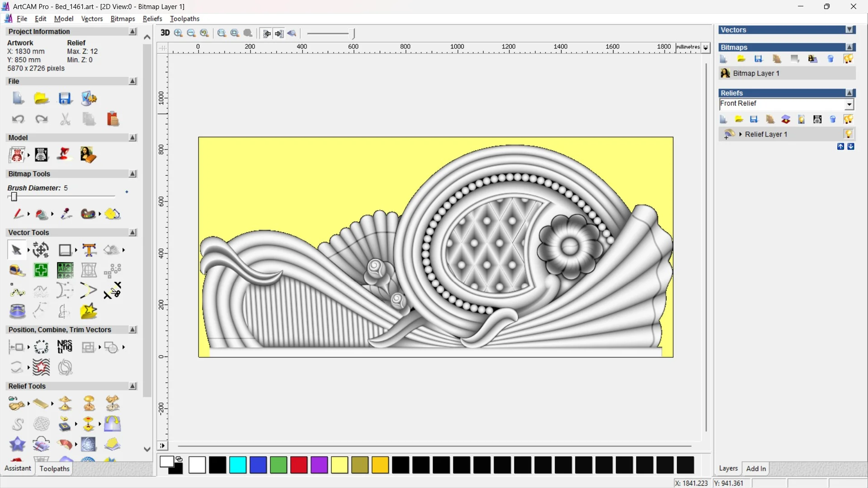Expand the Vectors panel
The width and height of the screenshot is (868, 488).
tap(849, 30)
